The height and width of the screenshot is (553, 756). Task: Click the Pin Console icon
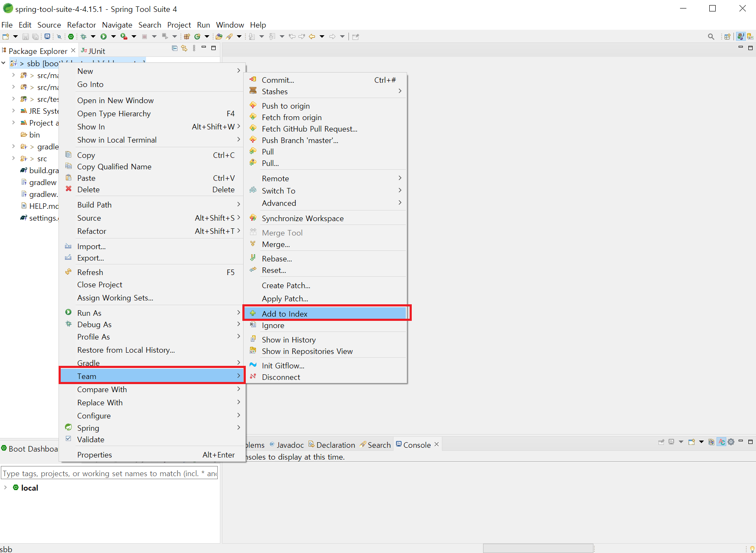[661, 442]
